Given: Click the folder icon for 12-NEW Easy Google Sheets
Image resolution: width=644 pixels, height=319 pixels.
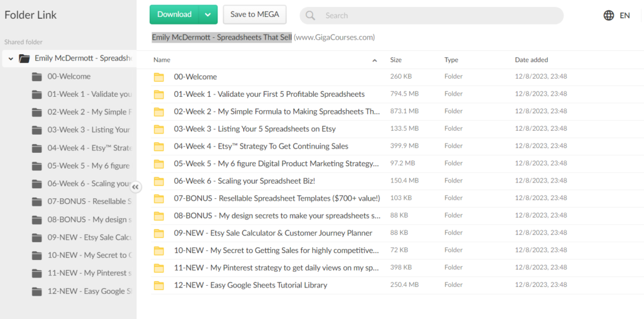Looking at the screenshot, I should [x=159, y=285].
